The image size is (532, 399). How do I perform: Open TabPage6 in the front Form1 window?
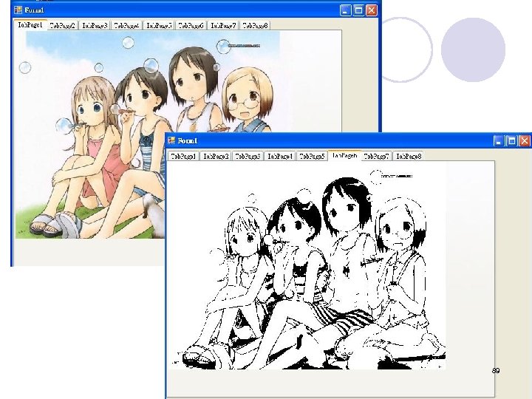(x=344, y=156)
